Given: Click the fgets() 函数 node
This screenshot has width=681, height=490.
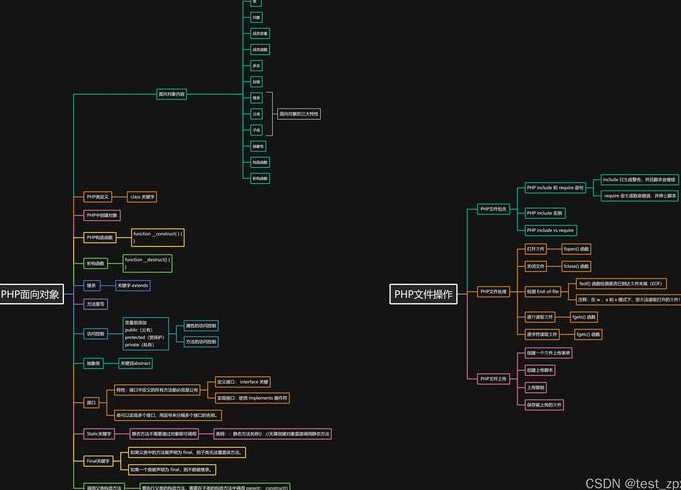Looking at the screenshot, I should (x=584, y=317).
